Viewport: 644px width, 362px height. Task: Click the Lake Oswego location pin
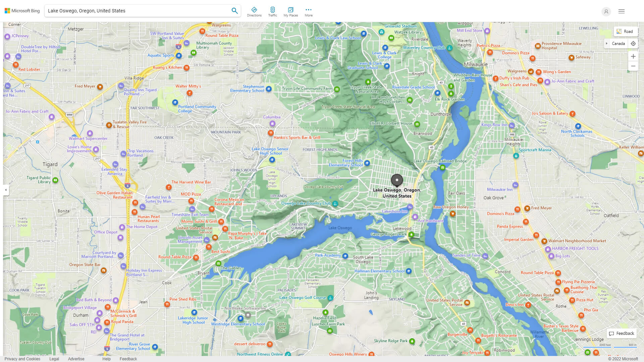[397, 180]
